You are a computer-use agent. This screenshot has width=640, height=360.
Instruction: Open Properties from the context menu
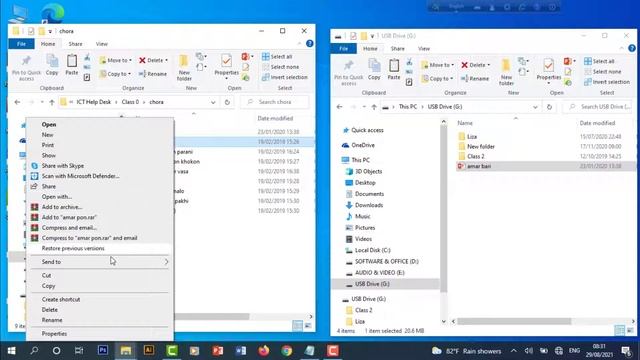(54, 333)
